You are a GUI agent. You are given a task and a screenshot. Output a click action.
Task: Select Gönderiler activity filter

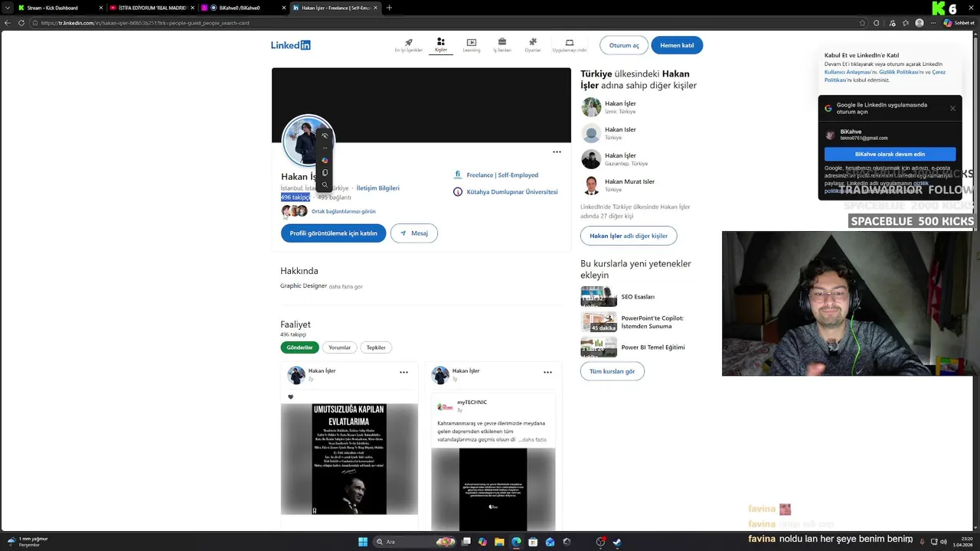pos(299,347)
